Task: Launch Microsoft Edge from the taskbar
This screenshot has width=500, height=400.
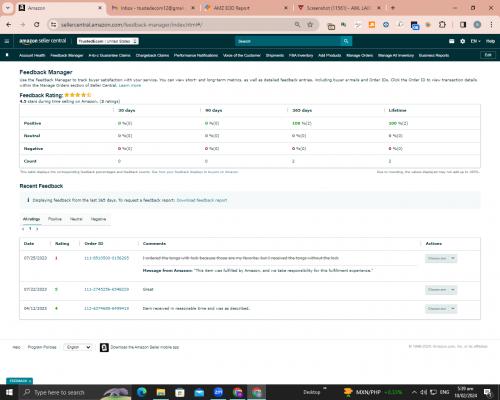Action: pyautogui.click(x=142, y=392)
